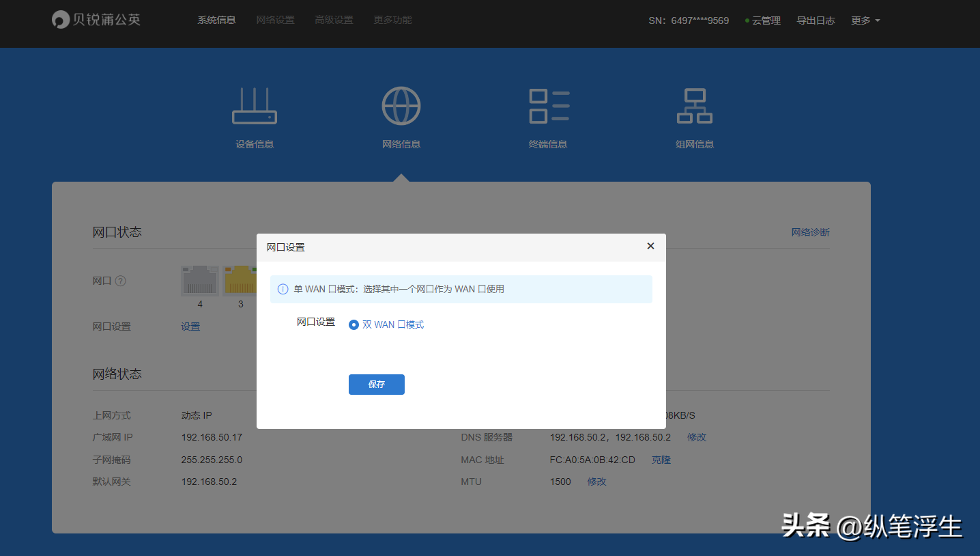The height and width of the screenshot is (556, 980).
Task: Click the 动态 IP value
Action: click(x=197, y=415)
